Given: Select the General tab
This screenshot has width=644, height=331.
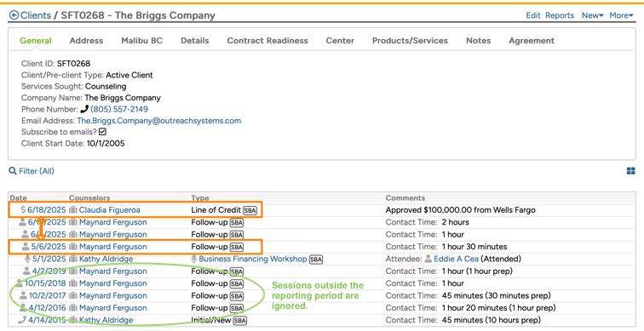Looking at the screenshot, I should 36,41.
